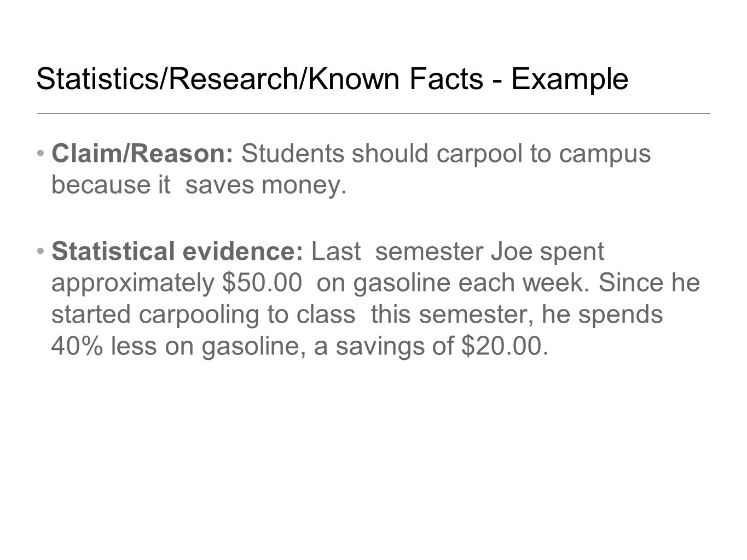
Task: Click the word "Students" in first bullet
Action: 293,154
